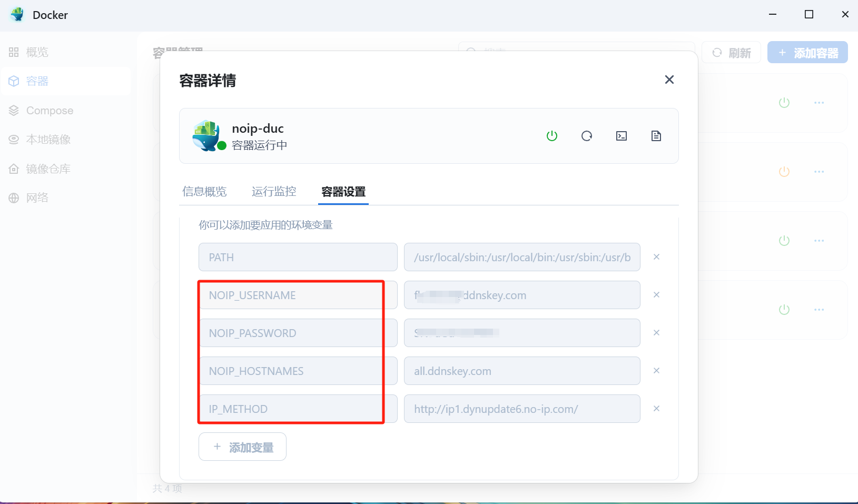Toggle power on the first background container
The width and height of the screenshot is (858, 504).
click(x=784, y=103)
